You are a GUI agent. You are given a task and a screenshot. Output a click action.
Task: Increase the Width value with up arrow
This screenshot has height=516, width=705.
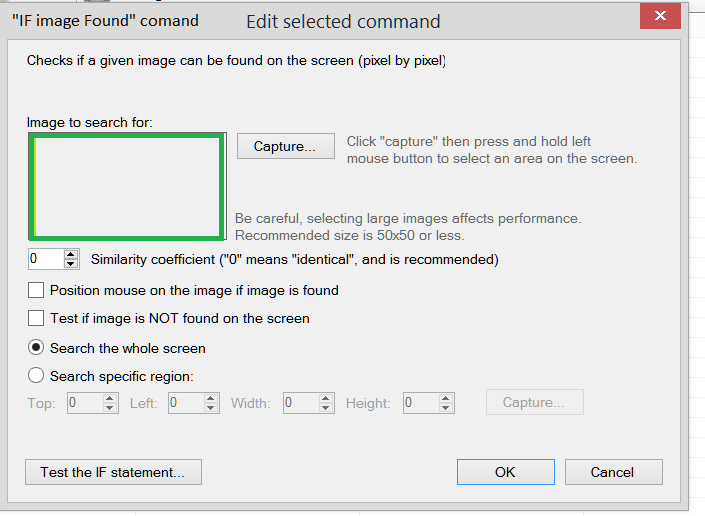326,398
